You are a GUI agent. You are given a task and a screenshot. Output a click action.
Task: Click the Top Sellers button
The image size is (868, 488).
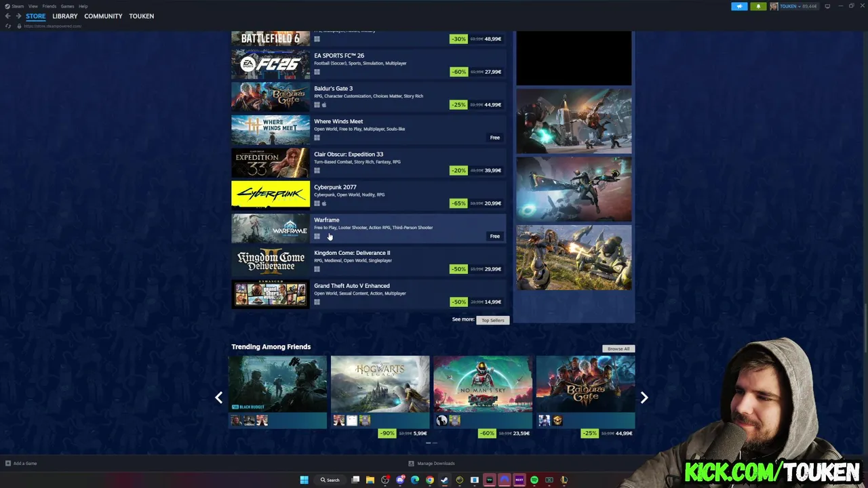point(493,320)
